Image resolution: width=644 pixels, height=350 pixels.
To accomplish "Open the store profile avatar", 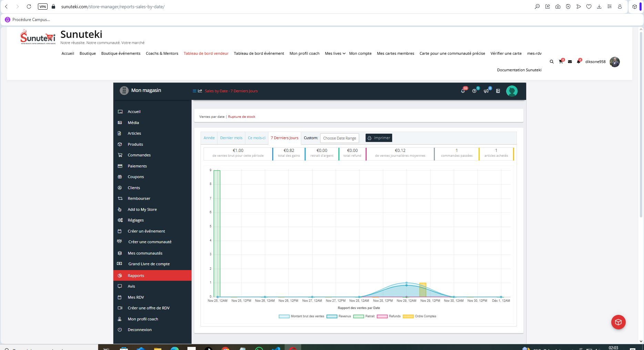I will (512, 91).
